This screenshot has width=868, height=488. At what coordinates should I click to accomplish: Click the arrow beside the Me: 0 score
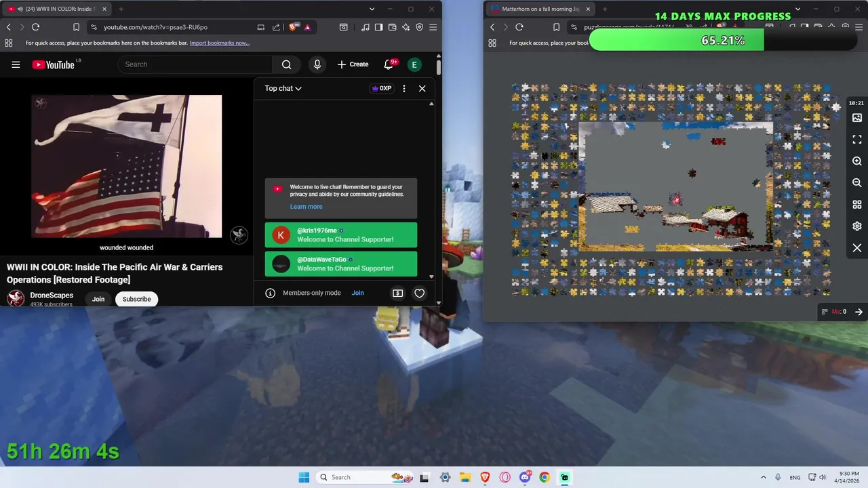tap(859, 312)
